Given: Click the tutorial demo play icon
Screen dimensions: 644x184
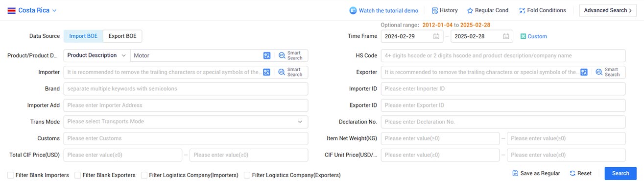Looking at the screenshot, I should tap(353, 10).
